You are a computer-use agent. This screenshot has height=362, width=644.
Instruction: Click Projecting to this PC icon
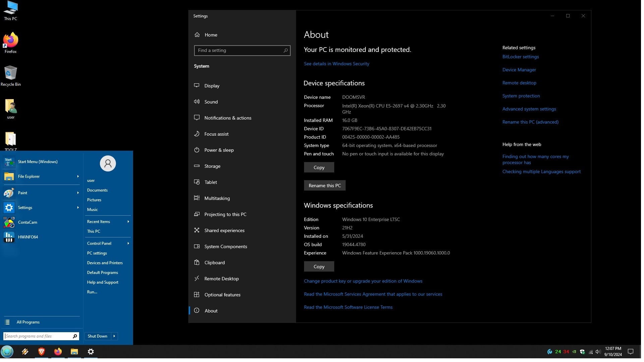point(197,214)
